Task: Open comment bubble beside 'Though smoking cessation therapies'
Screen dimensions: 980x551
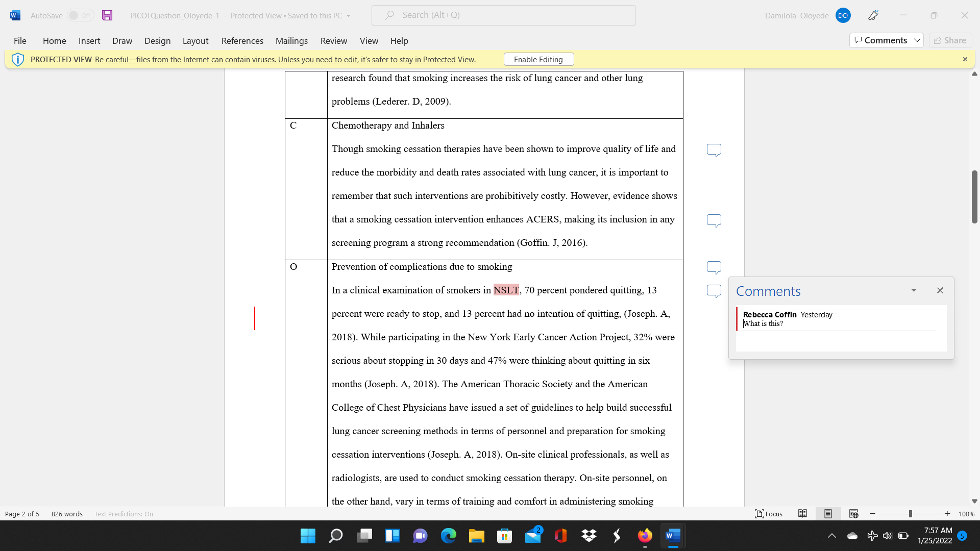Action: [714, 150]
